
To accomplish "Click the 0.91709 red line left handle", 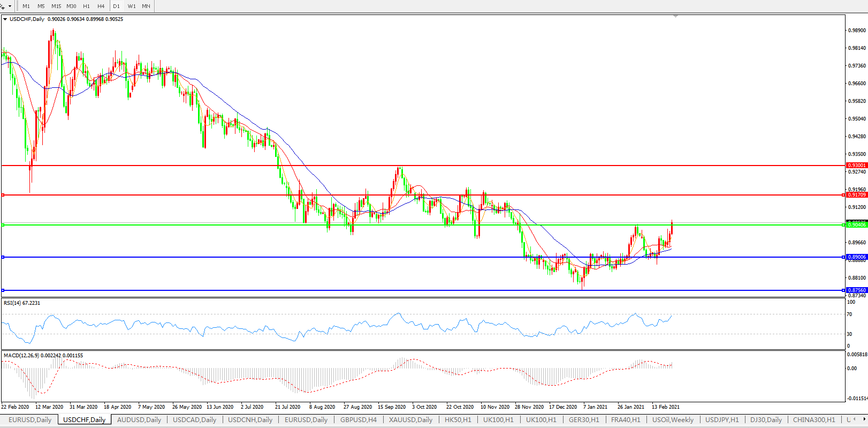I will click(3, 195).
